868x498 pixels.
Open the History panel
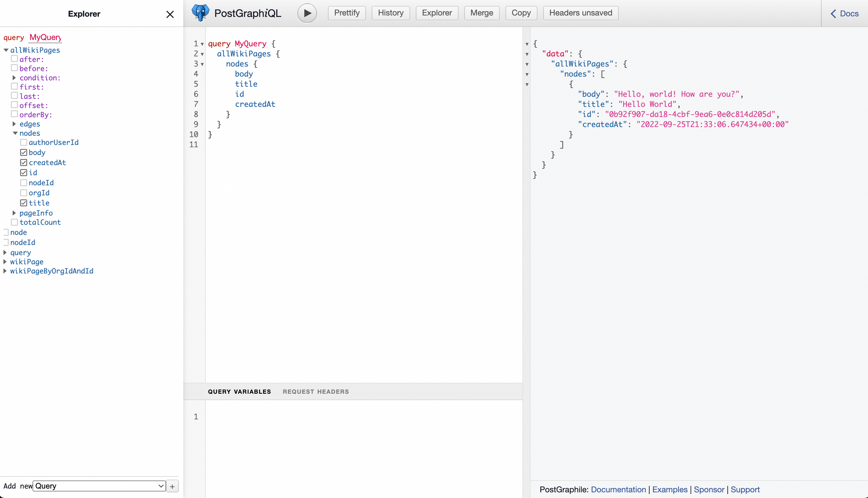[391, 13]
